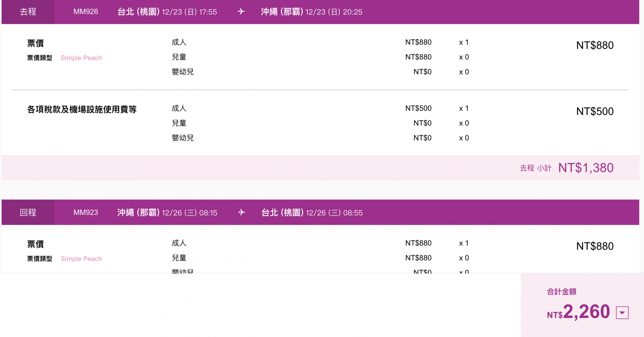Image resolution: width=644 pixels, height=337 pixels.
Task: Click the airplane icon in the outbound flight header
Action: point(241,12)
